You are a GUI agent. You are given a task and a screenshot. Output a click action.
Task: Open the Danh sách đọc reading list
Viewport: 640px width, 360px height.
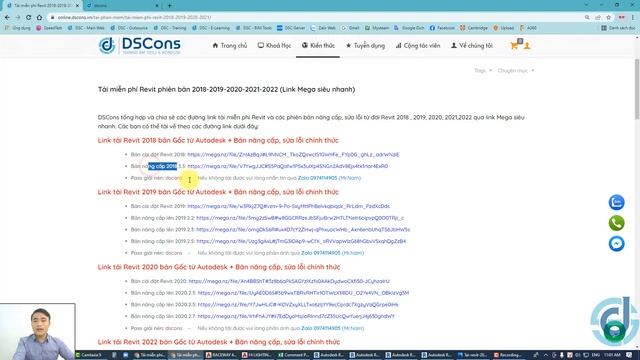coord(618,28)
